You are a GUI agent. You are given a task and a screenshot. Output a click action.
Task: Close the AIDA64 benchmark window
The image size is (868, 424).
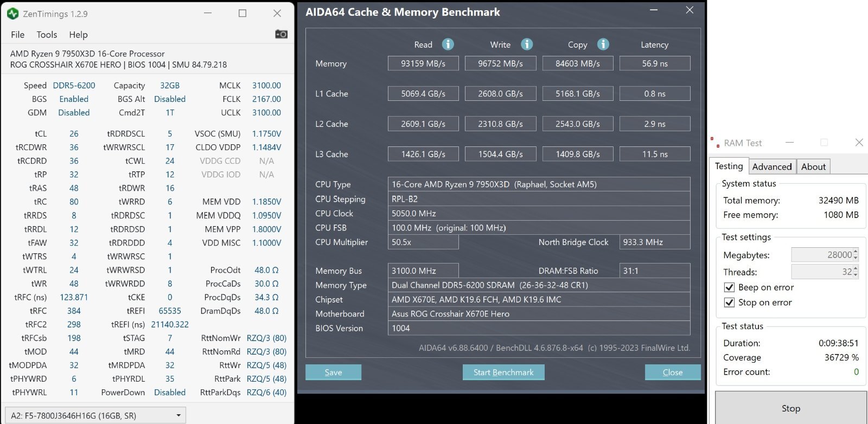coord(690,10)
